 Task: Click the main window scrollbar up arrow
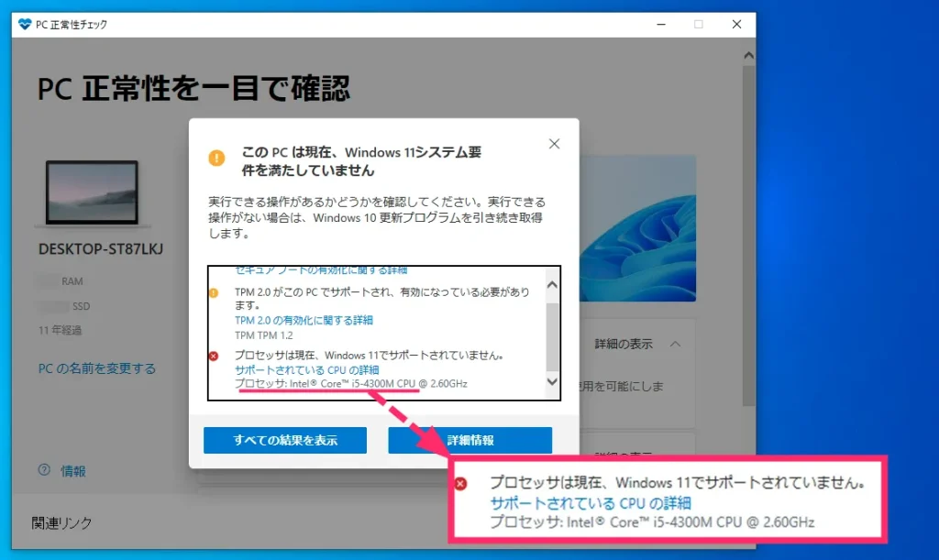click(x=748, y=56)
